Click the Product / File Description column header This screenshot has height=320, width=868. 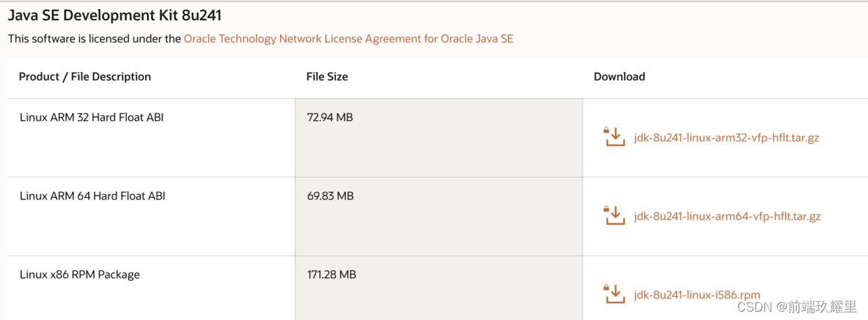tap(85, 76)
